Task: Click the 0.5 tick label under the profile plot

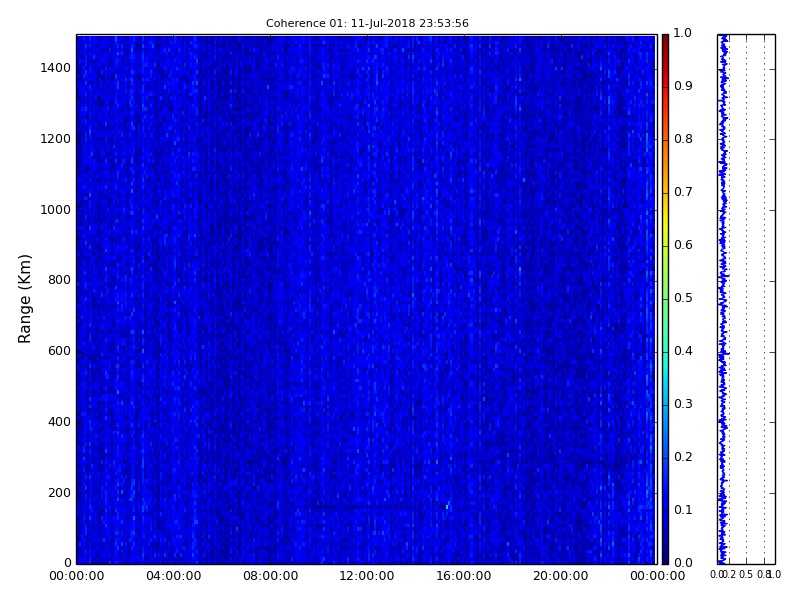Action: pos(746,574)
